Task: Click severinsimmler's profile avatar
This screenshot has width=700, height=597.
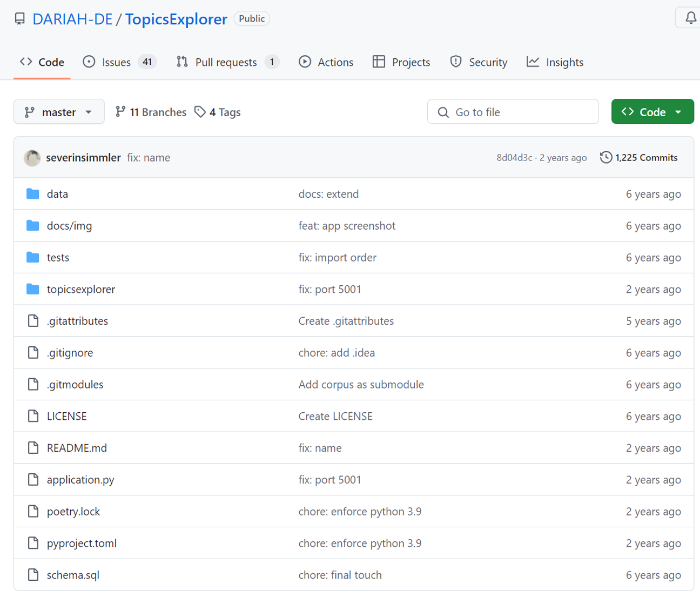Action: (x=32, y=157)
